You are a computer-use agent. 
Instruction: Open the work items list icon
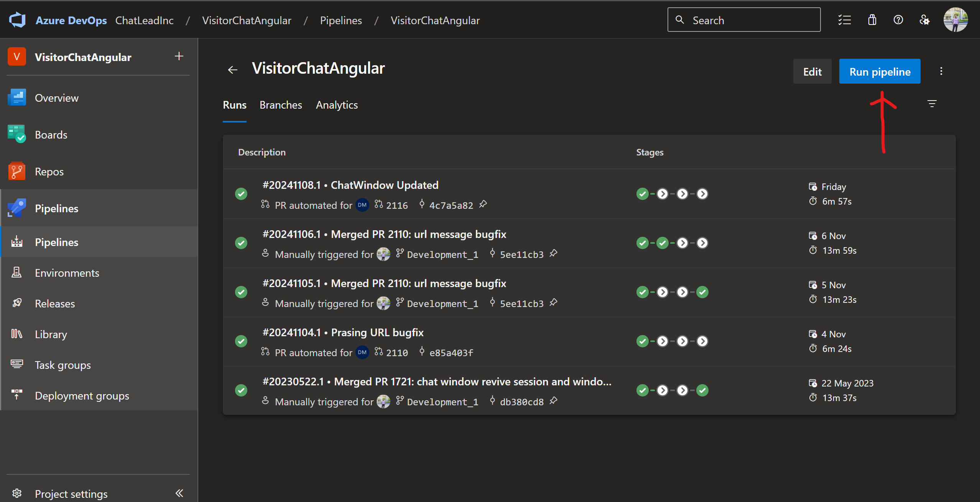click(x=845, y=20)
